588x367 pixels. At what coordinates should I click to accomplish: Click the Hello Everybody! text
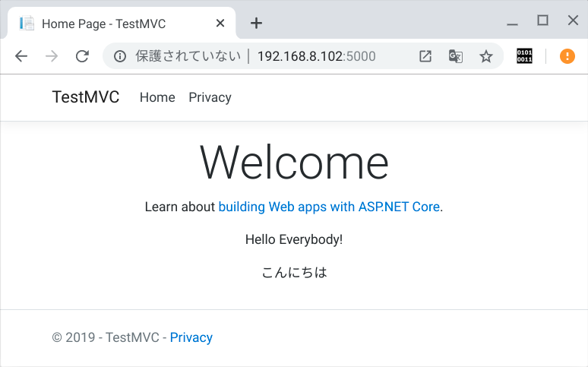point(294,239)
